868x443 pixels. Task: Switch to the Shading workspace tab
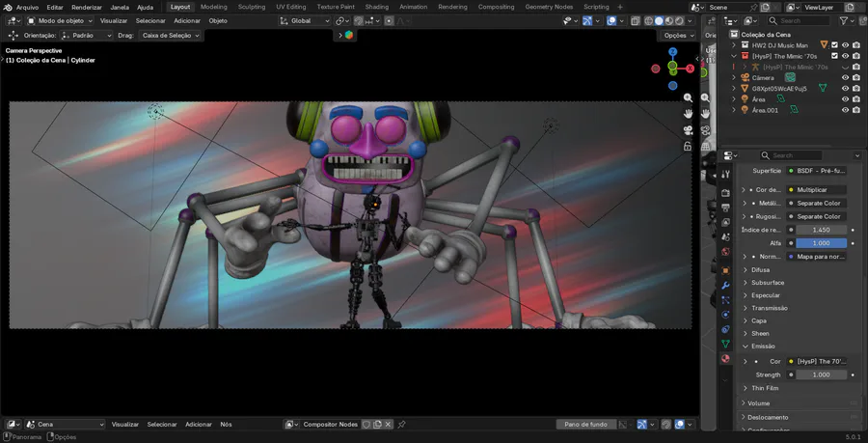coord(376,7)
